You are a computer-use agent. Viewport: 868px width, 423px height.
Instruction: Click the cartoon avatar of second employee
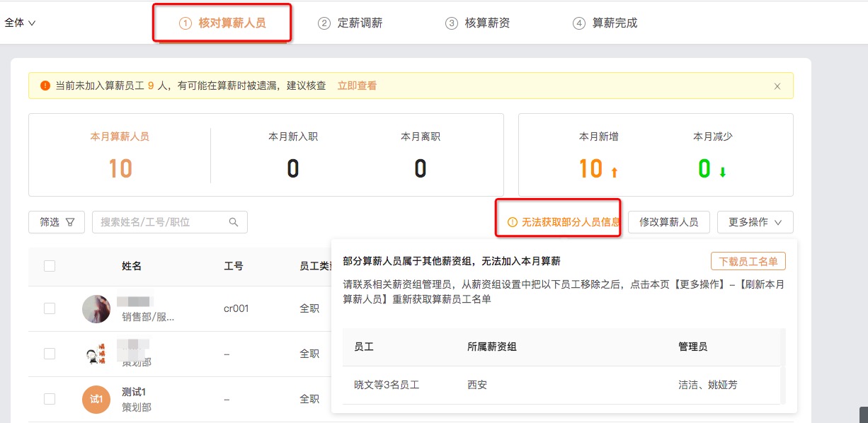click(96, 354)
